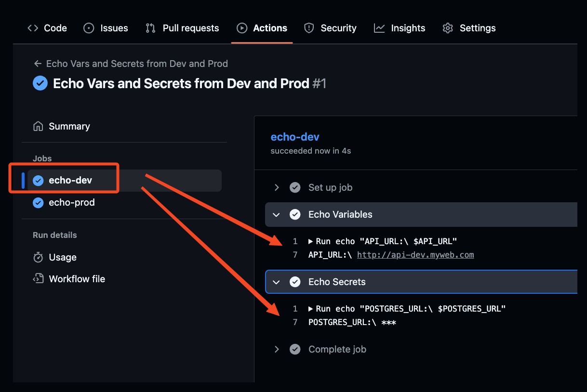Image resolution: width=587 pixels, height=392 pixels.
Task: Select the echo-prod job
Action: pos(71,203)
